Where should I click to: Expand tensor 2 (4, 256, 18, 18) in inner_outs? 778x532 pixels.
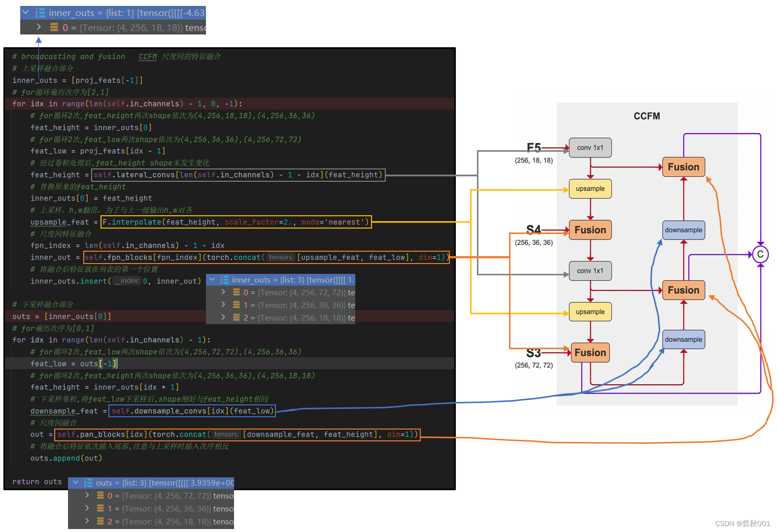click(224, 318)
